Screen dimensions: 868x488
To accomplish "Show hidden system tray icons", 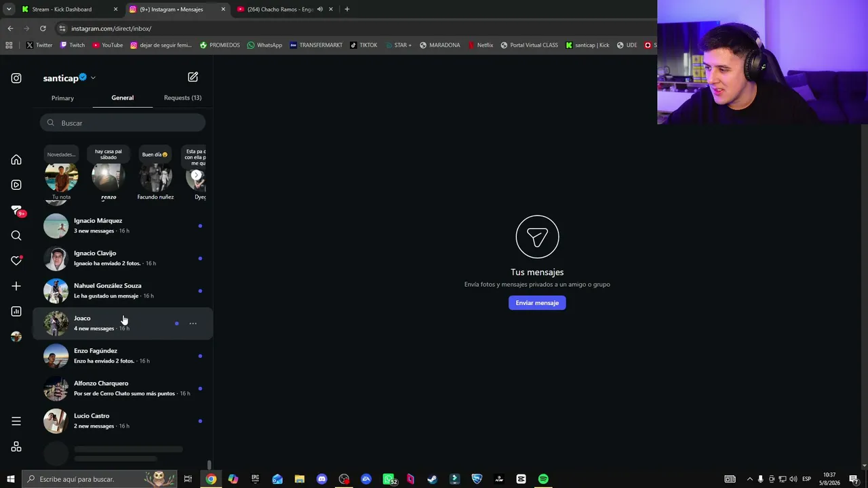I will 749,479.
